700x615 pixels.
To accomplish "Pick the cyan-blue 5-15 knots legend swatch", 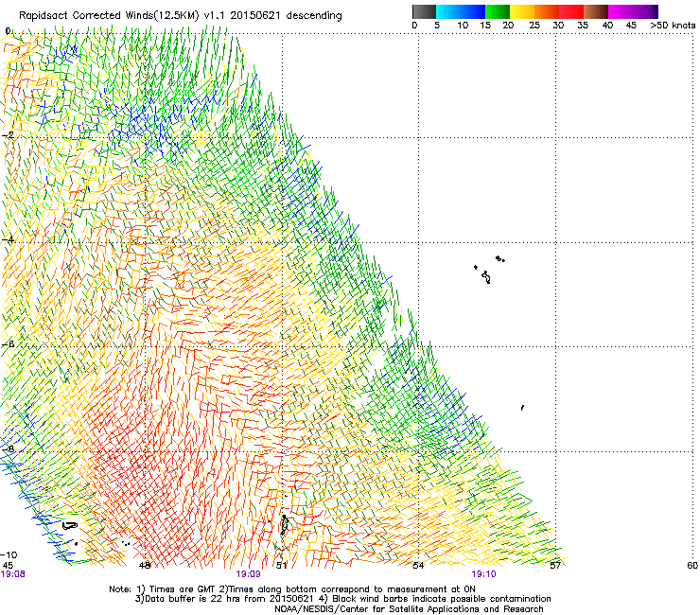I will 461,11.
